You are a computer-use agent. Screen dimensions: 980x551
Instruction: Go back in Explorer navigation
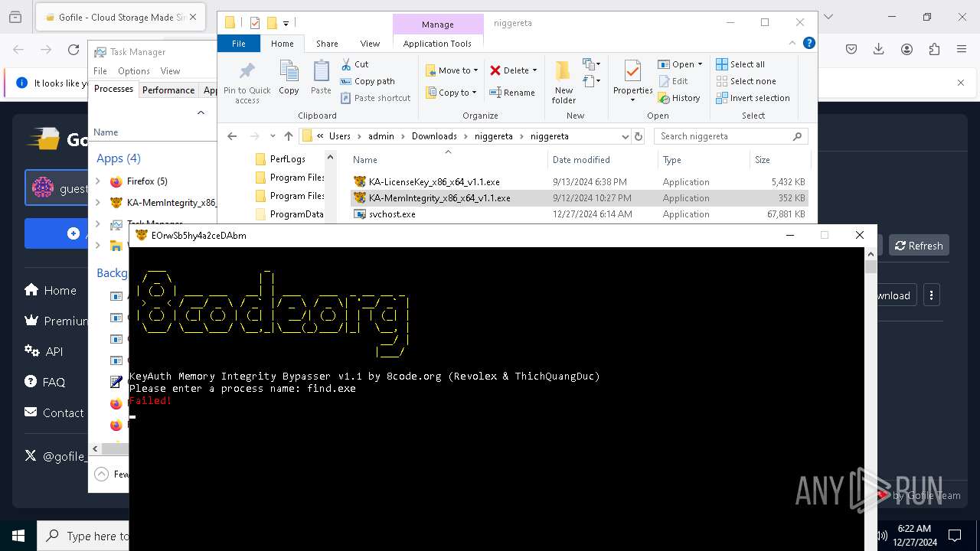232,136
